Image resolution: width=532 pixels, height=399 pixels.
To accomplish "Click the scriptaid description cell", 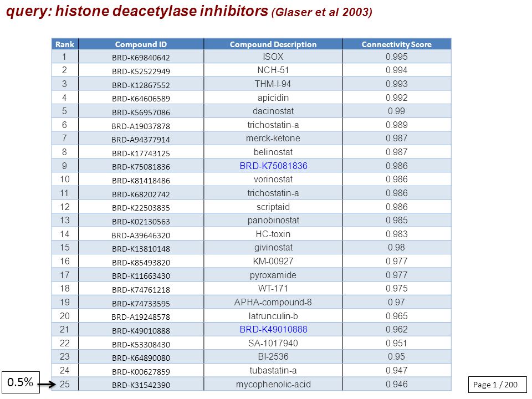I will click(x=273, y=207).
